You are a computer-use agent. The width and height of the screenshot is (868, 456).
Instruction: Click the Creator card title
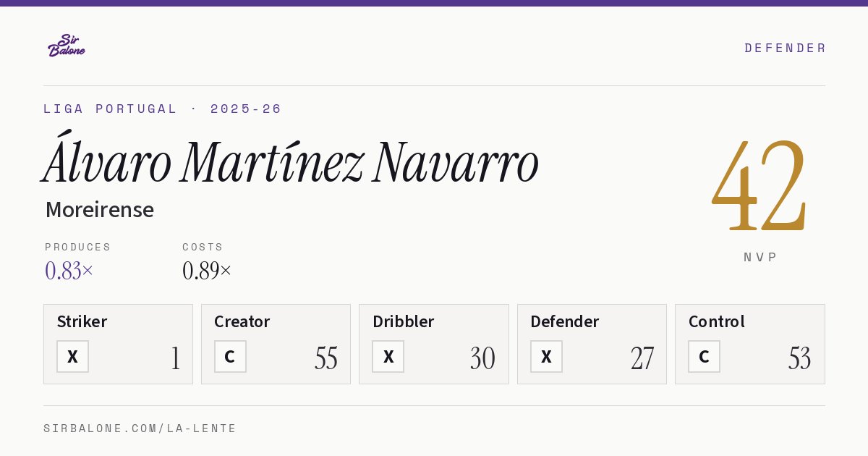242,321
